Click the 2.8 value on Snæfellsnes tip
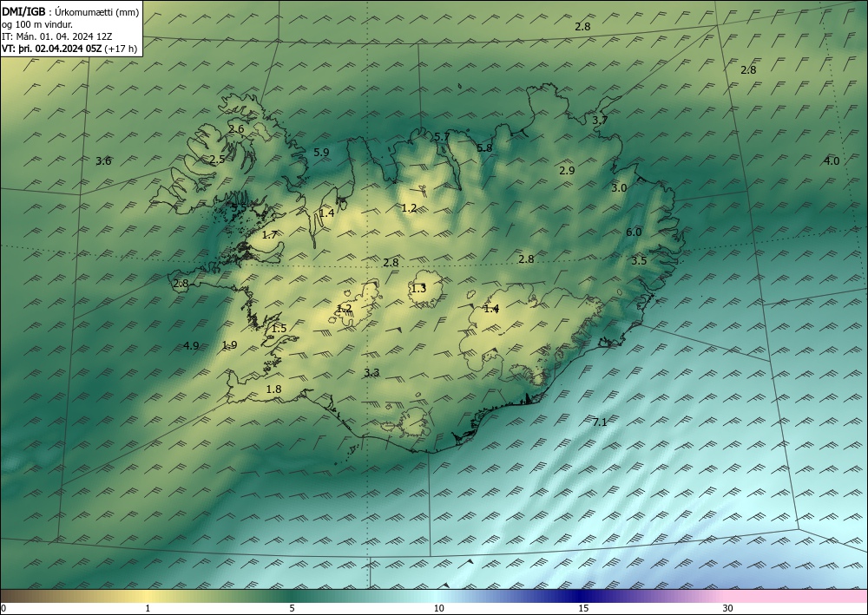The width and height of the screenshot is (868, 615). point(181,284)
